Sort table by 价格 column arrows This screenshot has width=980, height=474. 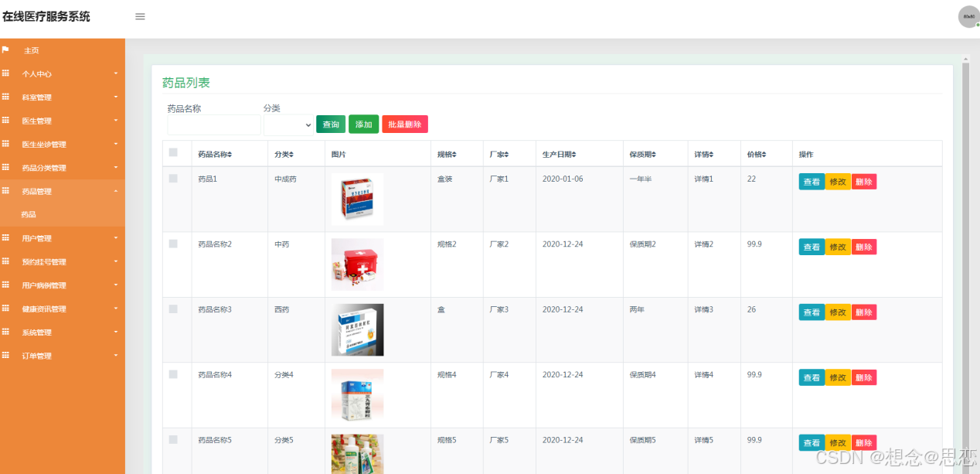pos(764,155)
